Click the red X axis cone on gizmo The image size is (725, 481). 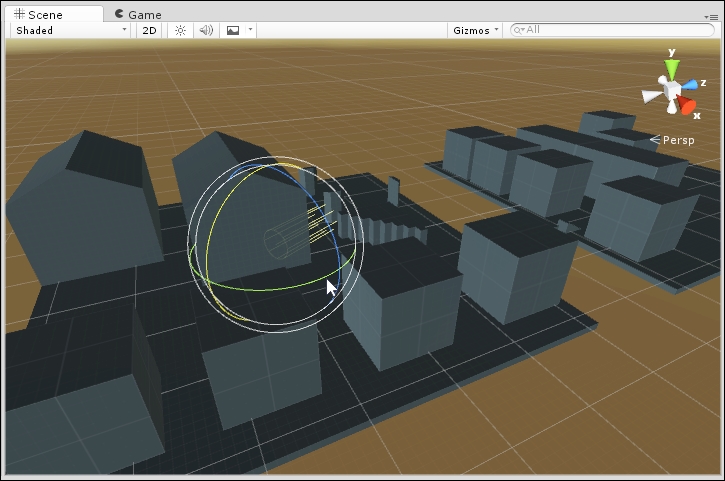coord(687,105)
